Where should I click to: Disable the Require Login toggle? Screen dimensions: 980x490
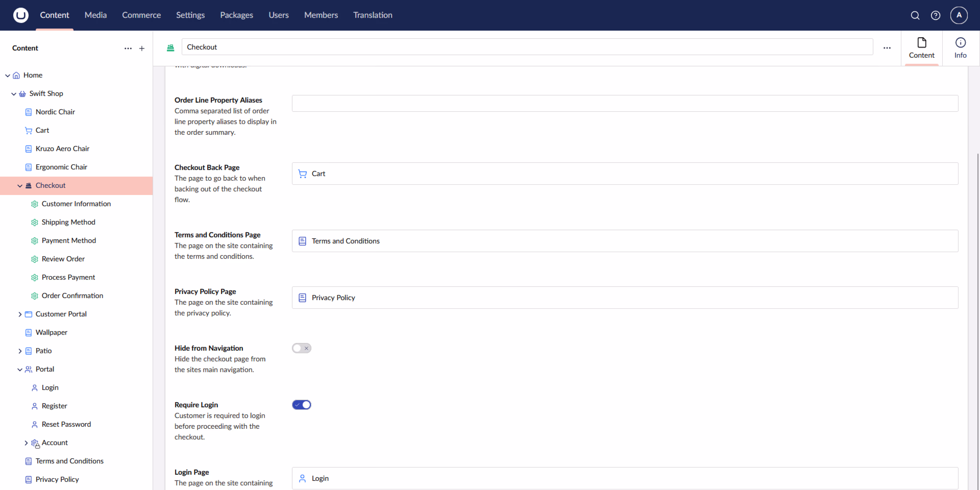coord(302,405)
